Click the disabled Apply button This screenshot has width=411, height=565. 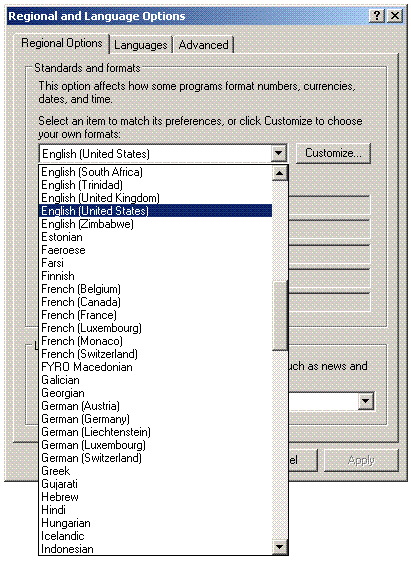coord(361,460)
